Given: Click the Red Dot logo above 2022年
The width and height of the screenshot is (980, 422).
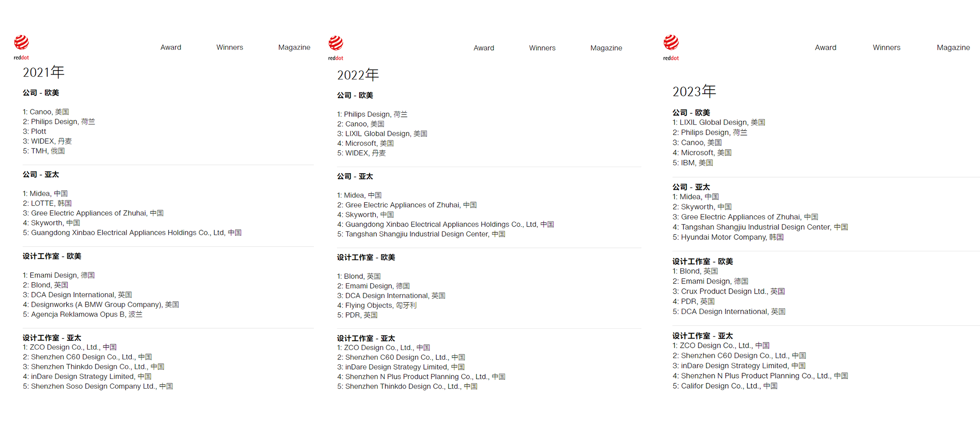Looking at the screenshot, I should pyautogui.click(x=336, y=48).
